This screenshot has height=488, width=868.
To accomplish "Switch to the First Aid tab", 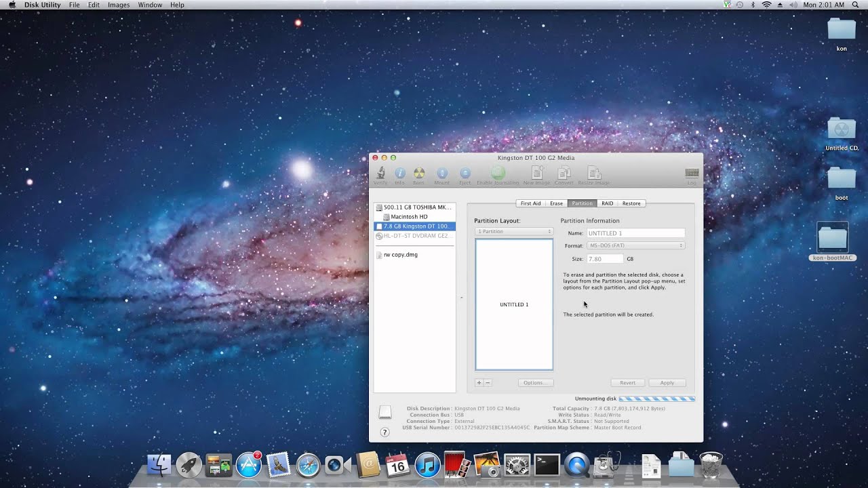I will (530, 203).
